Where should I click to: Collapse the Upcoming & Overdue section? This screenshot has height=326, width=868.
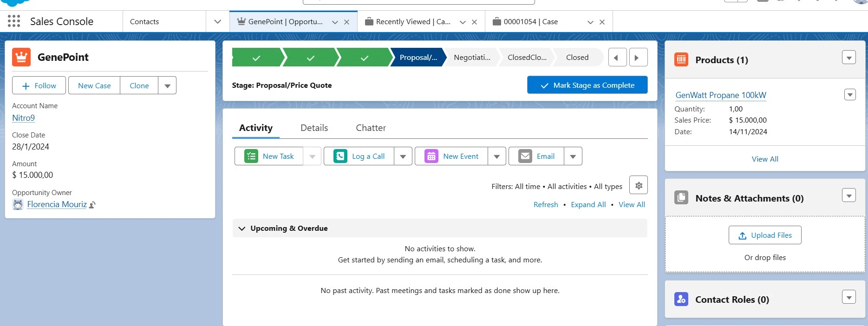(241, 228)
